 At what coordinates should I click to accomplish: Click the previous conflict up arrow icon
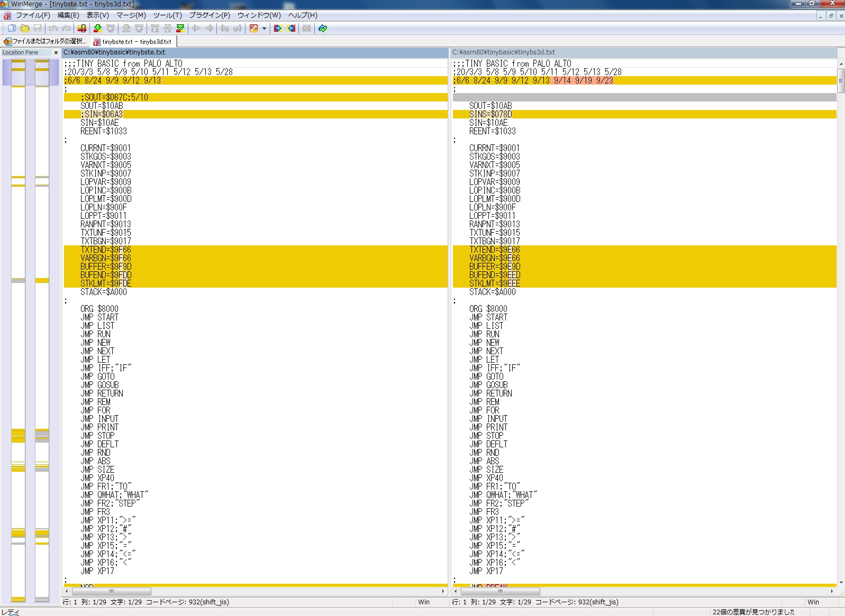point(139,29)
